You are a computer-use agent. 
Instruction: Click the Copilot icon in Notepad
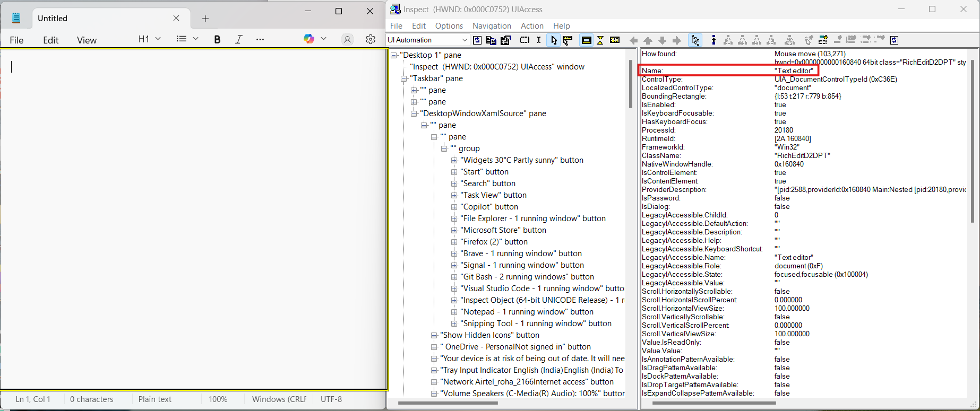click(x=309, y=39)
